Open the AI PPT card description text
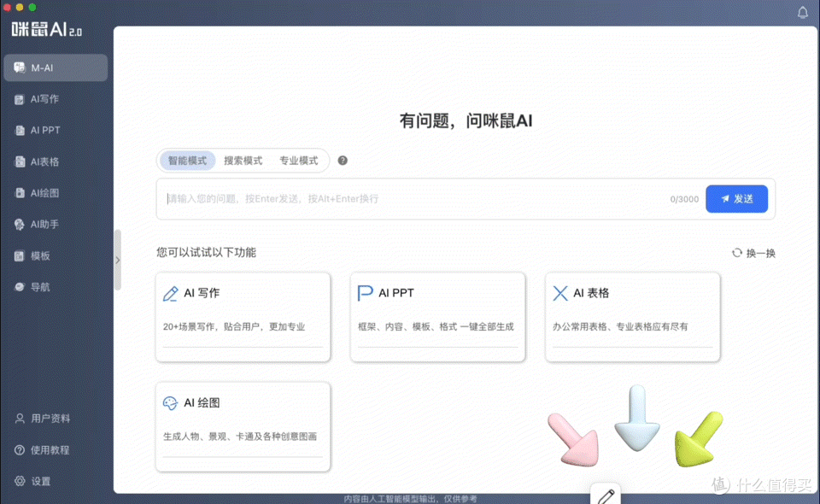 pos(436,327)
